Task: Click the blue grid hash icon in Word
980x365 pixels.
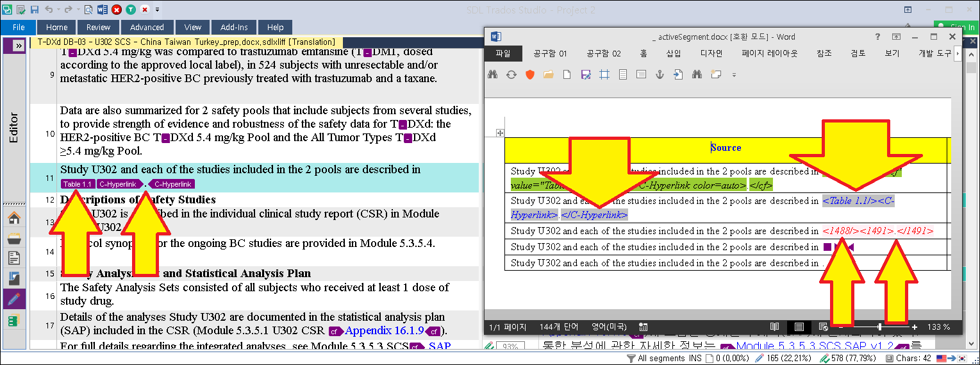Action: 604,74
